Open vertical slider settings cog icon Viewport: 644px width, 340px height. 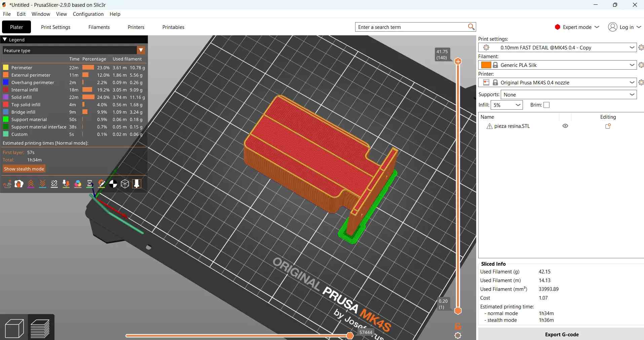(x=458, y=335)
